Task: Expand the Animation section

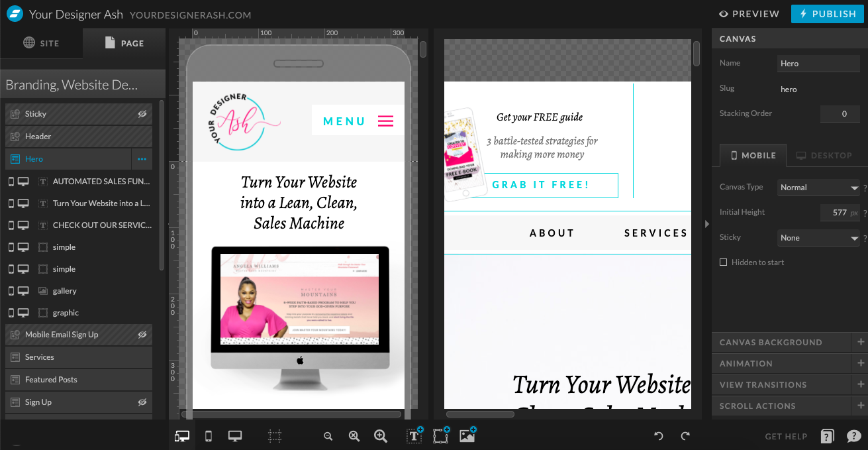Action: pos(790,364)
